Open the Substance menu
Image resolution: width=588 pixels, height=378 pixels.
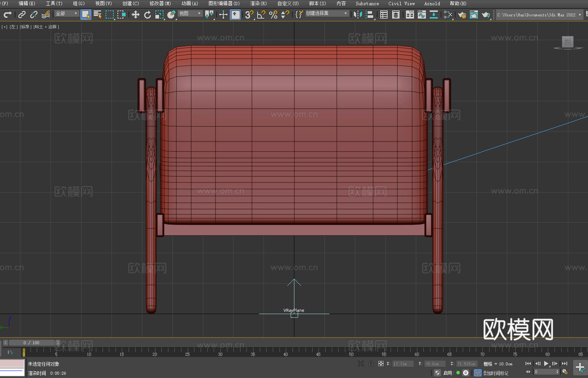(x=367, y=3)
